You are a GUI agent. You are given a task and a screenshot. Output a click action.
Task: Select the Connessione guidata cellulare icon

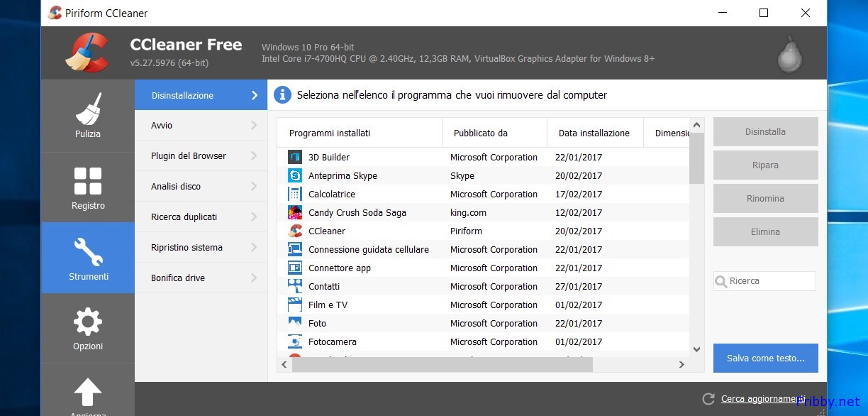(295, 249)
